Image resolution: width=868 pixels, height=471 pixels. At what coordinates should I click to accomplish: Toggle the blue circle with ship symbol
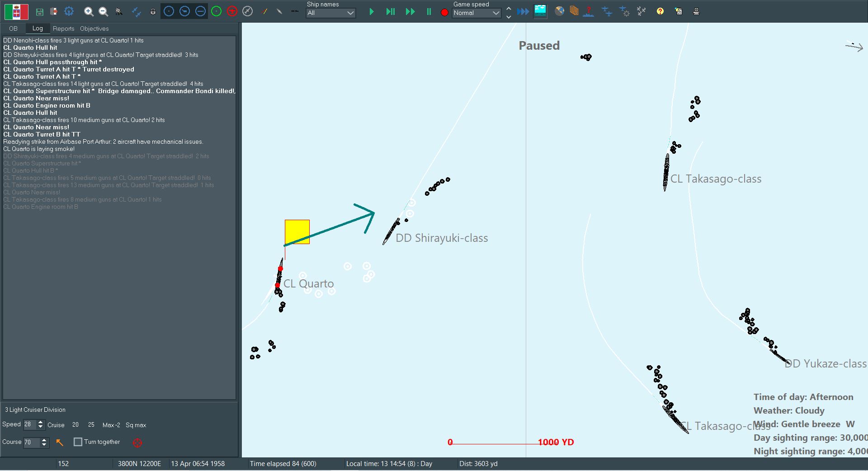[184, 11]
